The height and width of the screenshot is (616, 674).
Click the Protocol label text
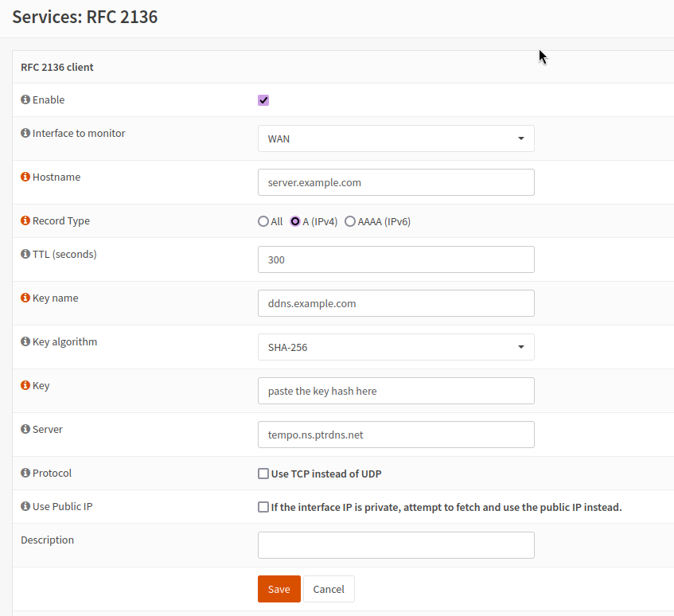[x=52, y=473]
